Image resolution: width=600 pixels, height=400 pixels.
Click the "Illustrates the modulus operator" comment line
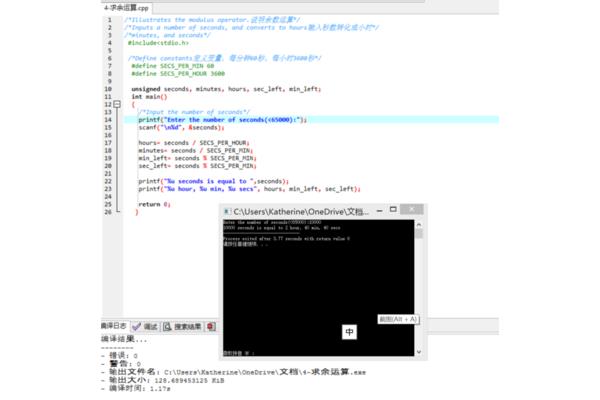212,20
